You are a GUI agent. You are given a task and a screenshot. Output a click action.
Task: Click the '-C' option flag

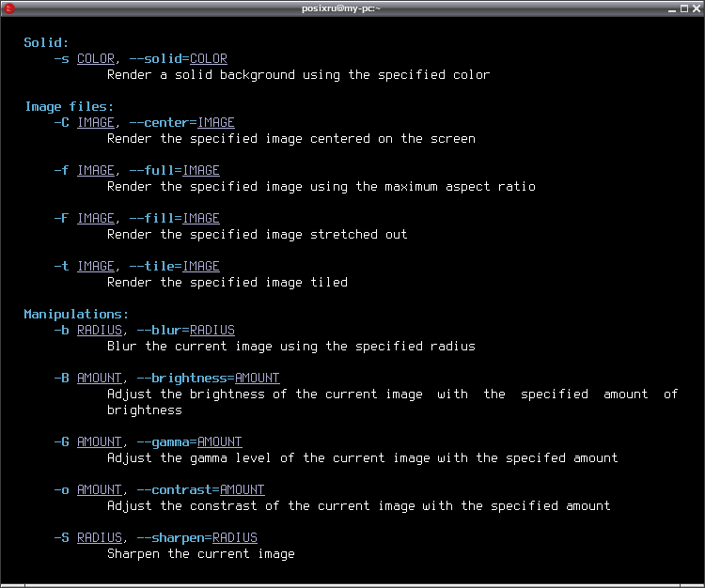tap(62, 123)
